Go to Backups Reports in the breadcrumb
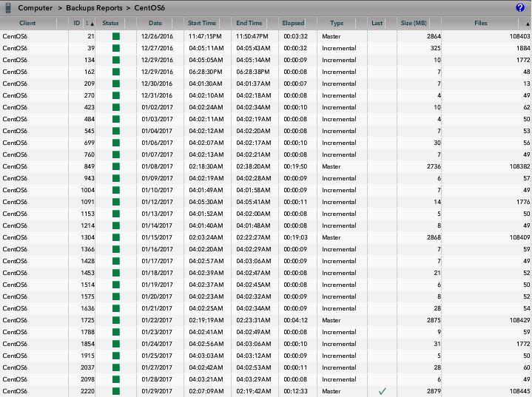This screenshot has width=532, height=397. 94,8
